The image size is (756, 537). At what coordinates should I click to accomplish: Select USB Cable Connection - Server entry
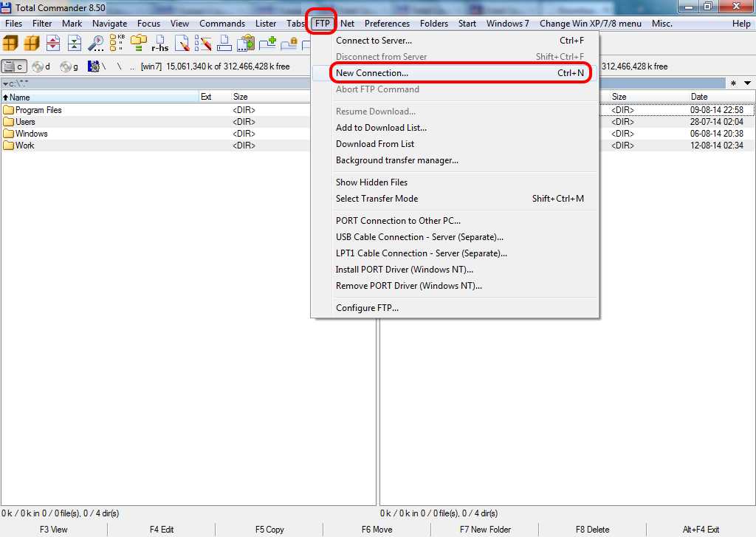[x=455, y=237]
